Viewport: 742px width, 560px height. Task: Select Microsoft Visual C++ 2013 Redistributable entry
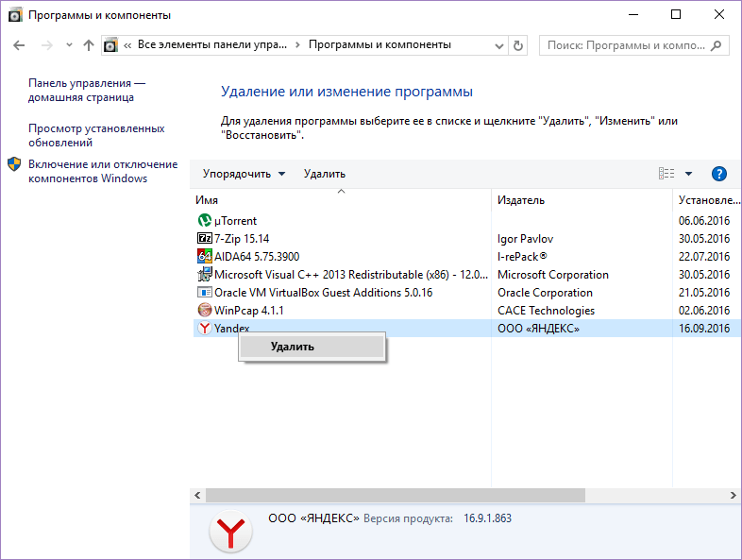pos(350,275)
